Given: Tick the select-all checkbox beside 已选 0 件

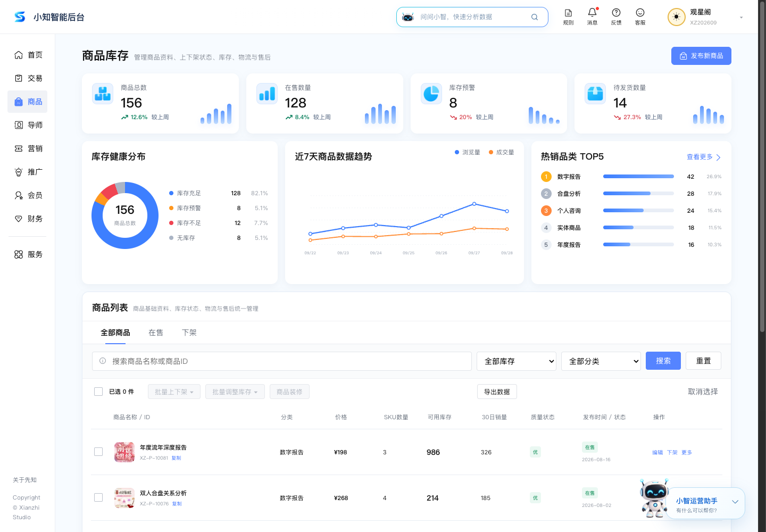Looking at the screenshot, I should pyautogui.click(x=98, y=392).
